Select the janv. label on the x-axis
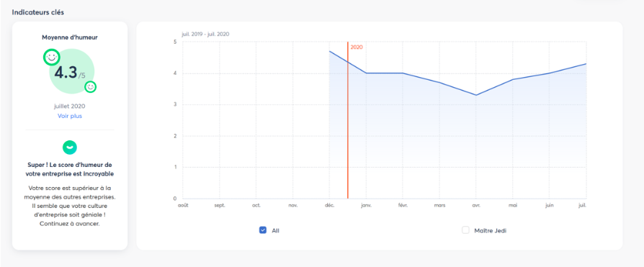The height and width of the screenshot is (267, 644). 366,205
